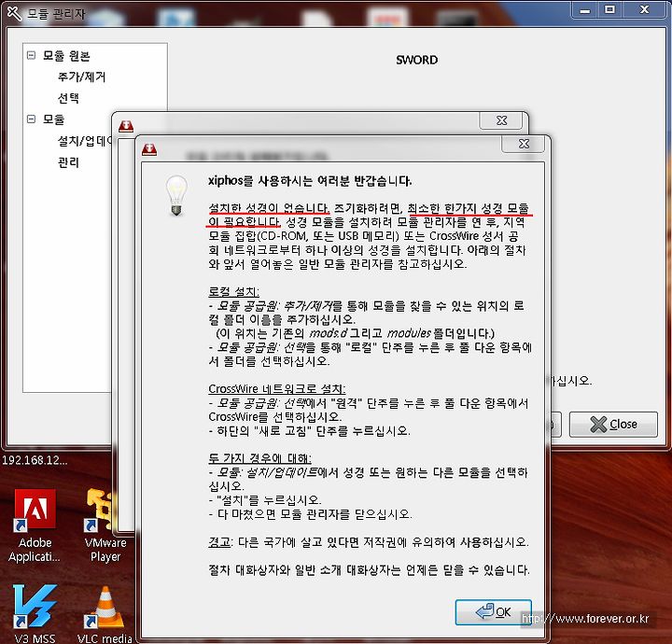Click the 로컬 설치: heading
The image size is (672, 644).
234,292
